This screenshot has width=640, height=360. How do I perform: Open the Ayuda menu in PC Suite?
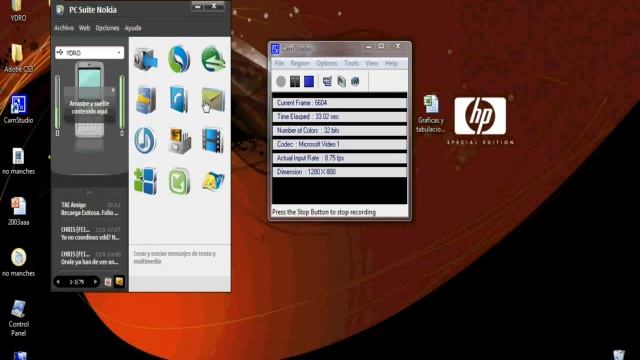click(133, 28)
